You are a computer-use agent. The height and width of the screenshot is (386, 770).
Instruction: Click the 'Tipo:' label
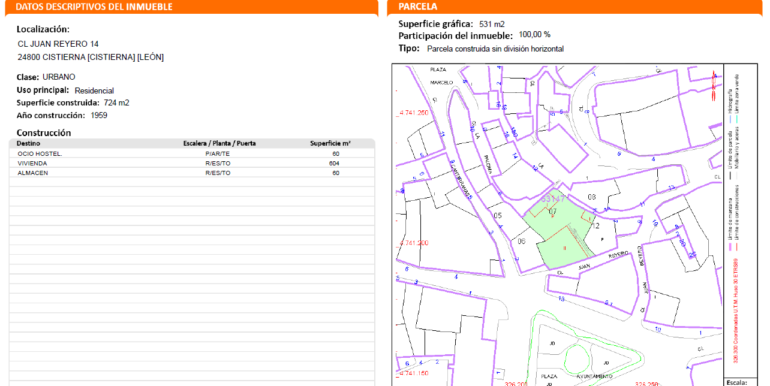point(409,48)
